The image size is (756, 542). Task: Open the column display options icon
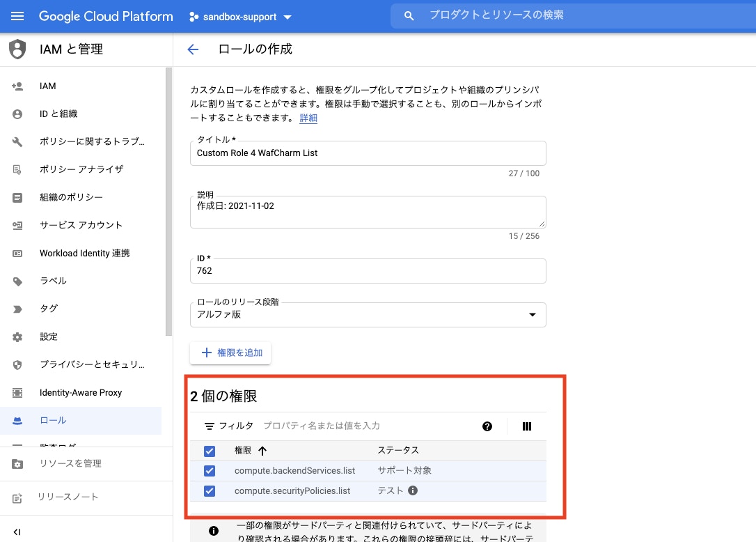point(527,426)
